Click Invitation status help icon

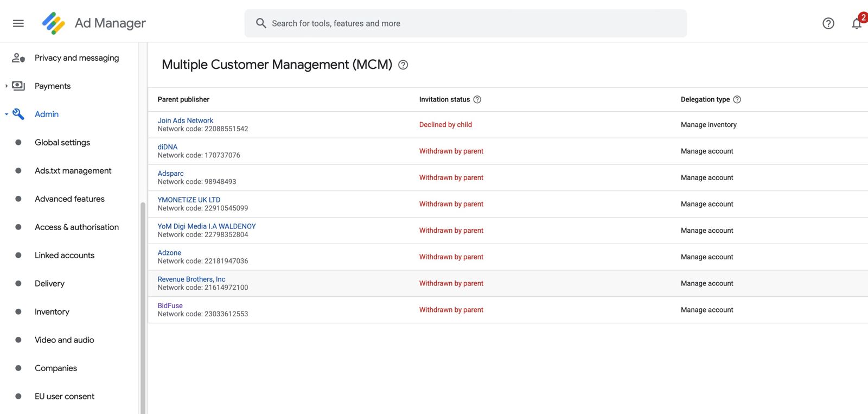click(x=477, y=100)
